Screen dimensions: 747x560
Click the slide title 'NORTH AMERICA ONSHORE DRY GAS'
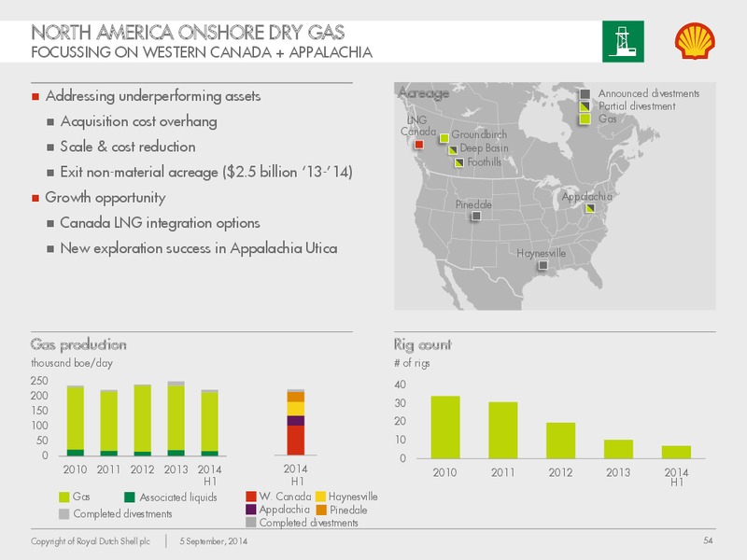tap(188, 33)
